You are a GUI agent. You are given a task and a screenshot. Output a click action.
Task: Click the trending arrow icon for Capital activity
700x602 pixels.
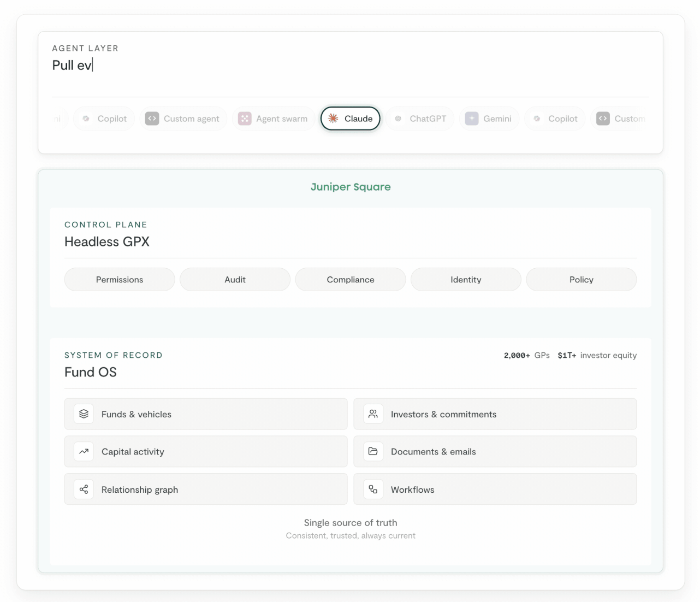point(84,452)
